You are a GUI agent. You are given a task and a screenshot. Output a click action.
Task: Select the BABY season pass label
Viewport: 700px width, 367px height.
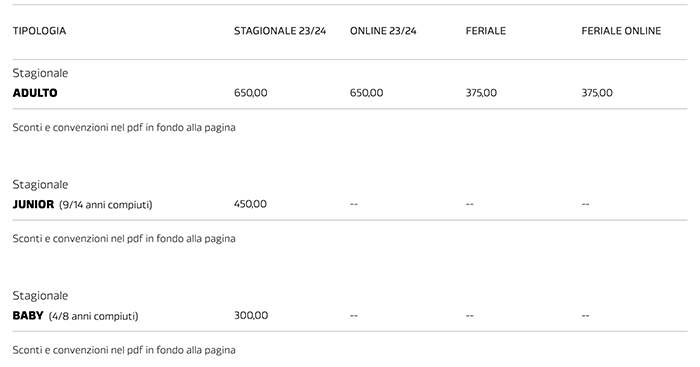click(28, 316)
